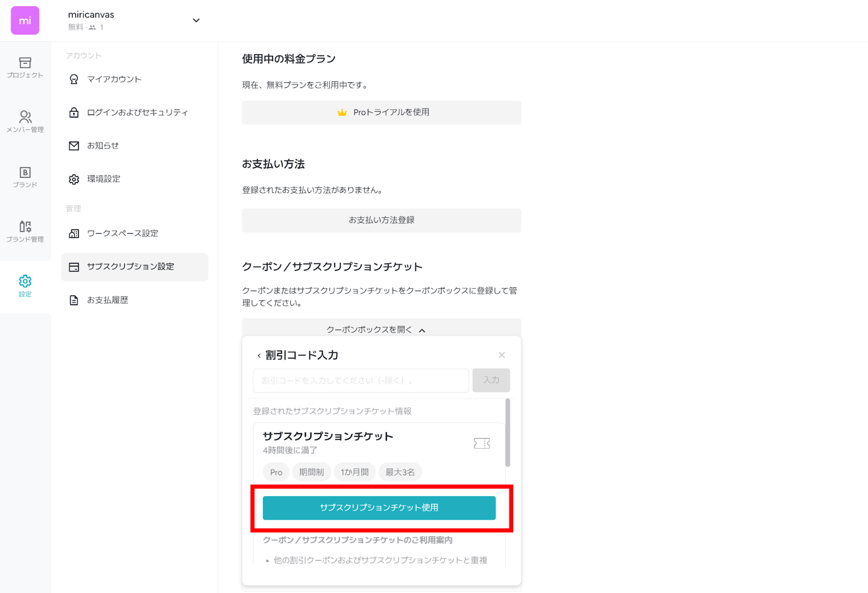Open ブランド管理 in the sidebar

[25, 231]
